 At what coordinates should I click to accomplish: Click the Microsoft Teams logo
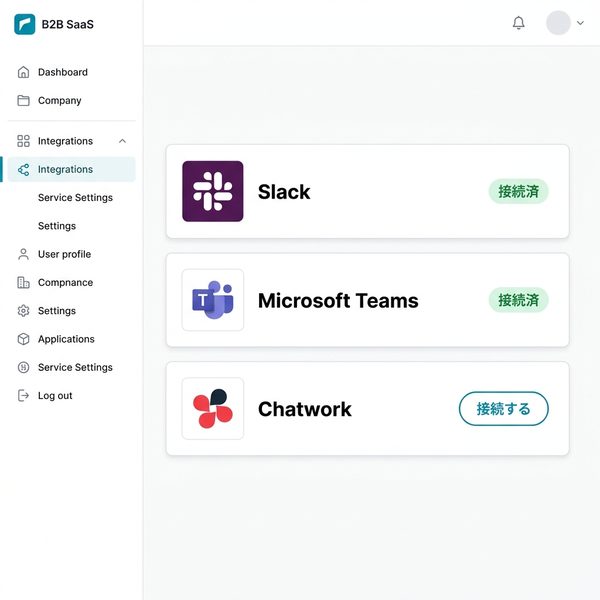[213, 300]
